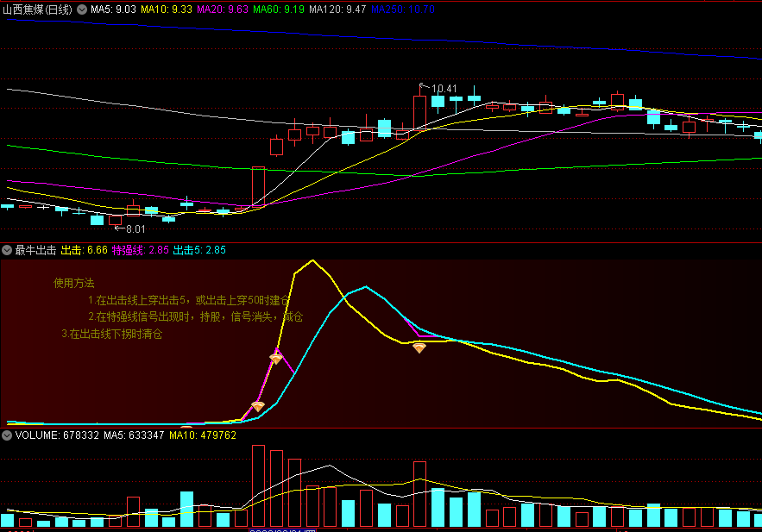This screenshot has height=532, width=762.
Task: Select the VOLUME: 678332 label
Action: pos(57,435)
